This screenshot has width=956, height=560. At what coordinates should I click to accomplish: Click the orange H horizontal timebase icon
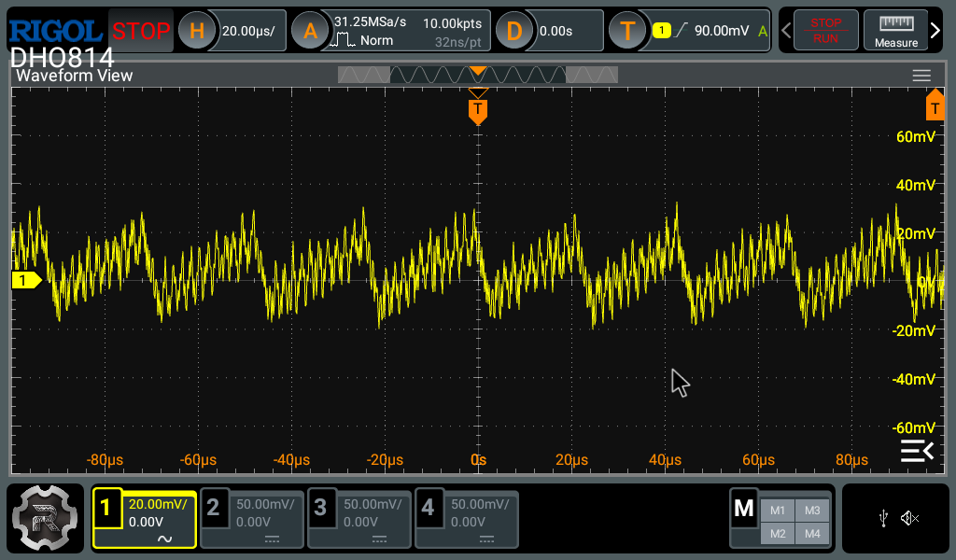[x=197, y=32]
